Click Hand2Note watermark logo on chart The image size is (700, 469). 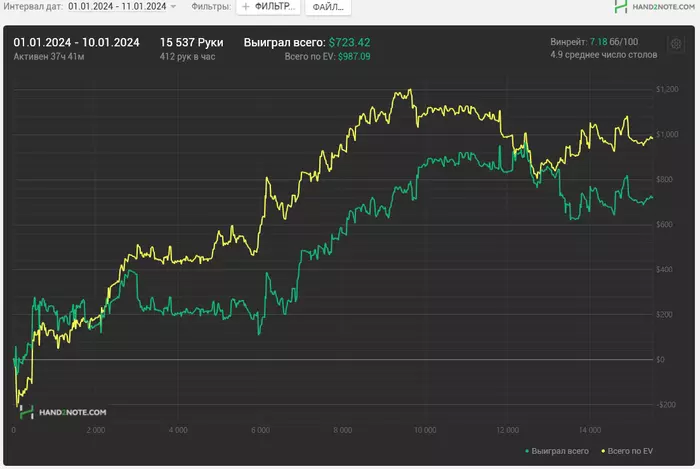[63, 412]
